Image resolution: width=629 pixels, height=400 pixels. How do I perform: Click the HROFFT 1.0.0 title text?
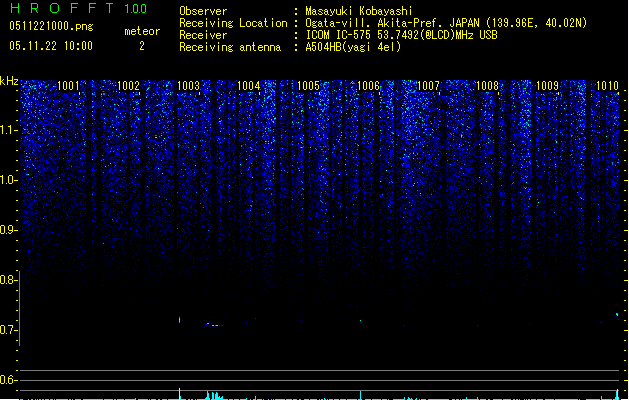[x=79, y=8]
